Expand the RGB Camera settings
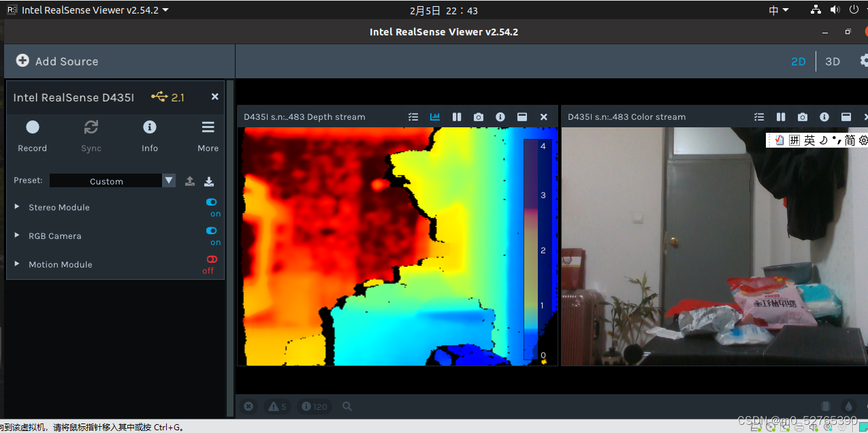 [x=16, y=236]
